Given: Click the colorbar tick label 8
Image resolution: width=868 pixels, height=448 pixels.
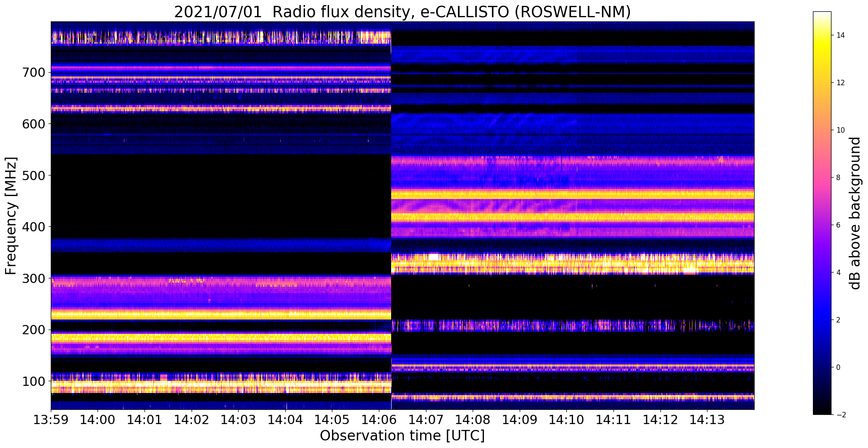Looking at the screenshot, I should point(838,178).
